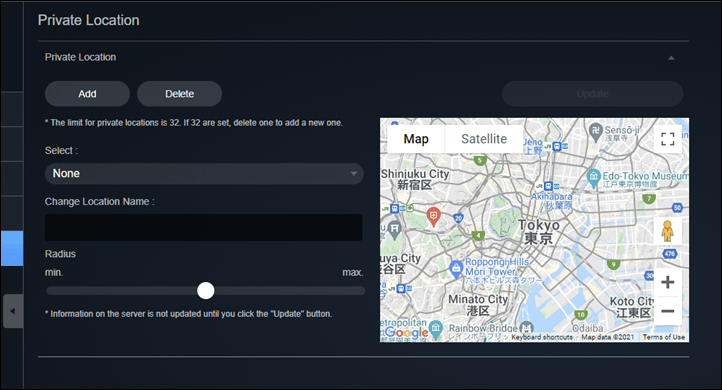The width and height of the screenshot is (722, 390).
Task: Click Minato City label on map
Action: click(478, 305)
